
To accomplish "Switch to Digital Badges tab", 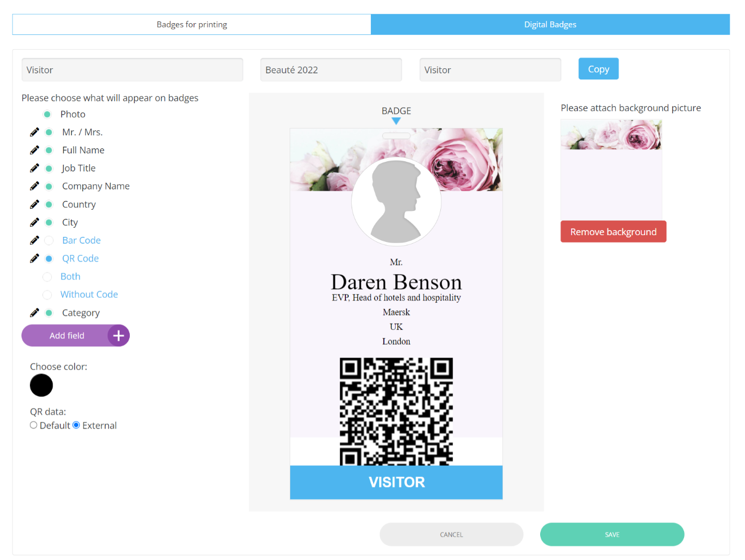I will 550,24.
